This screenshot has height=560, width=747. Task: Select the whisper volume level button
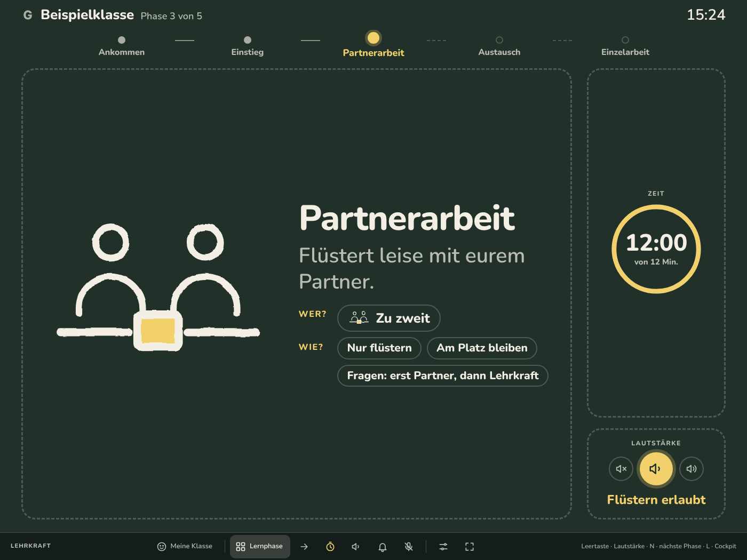pyautogui.click(x=656, y=469)
